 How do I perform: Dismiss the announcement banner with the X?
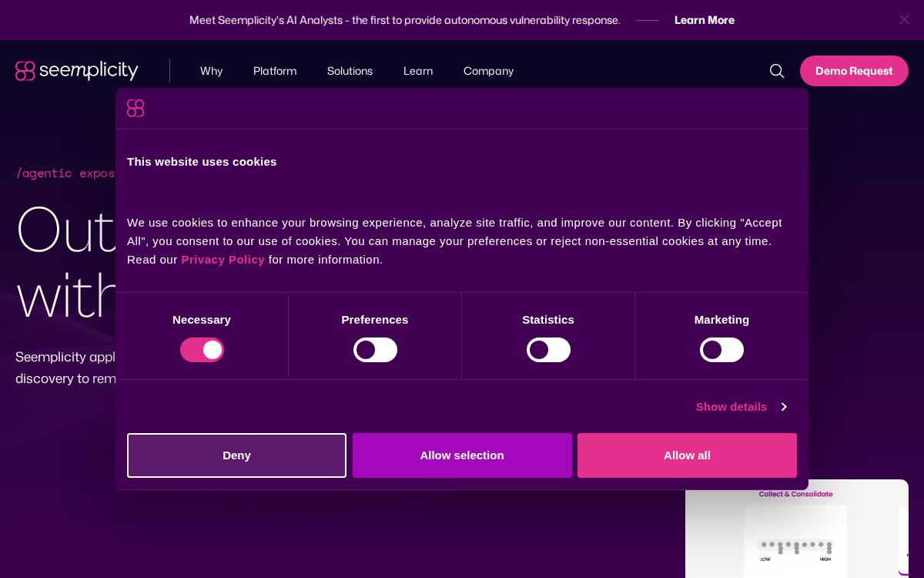(x=904, y=20)
